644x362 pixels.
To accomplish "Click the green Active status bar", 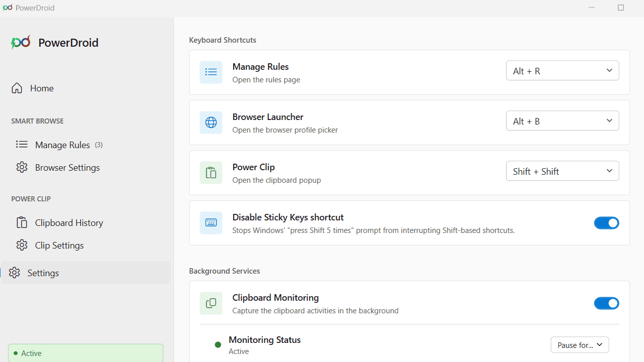I will point(85,353).
